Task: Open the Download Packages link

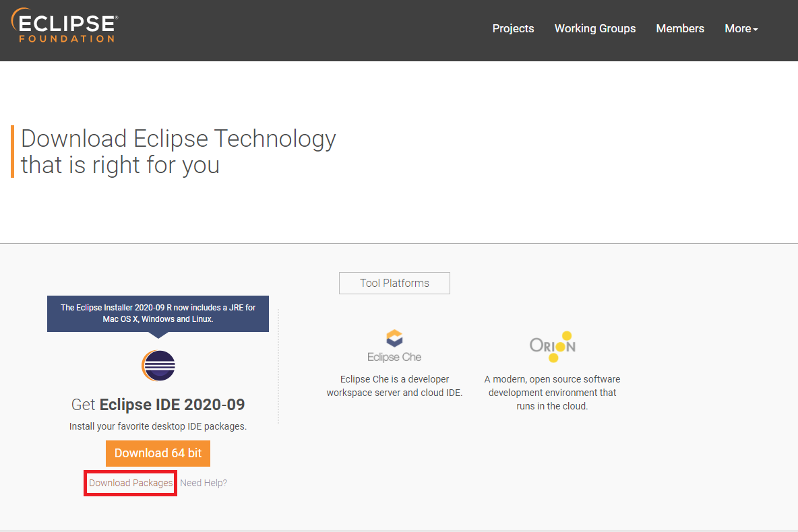Action: click(131, 483)
